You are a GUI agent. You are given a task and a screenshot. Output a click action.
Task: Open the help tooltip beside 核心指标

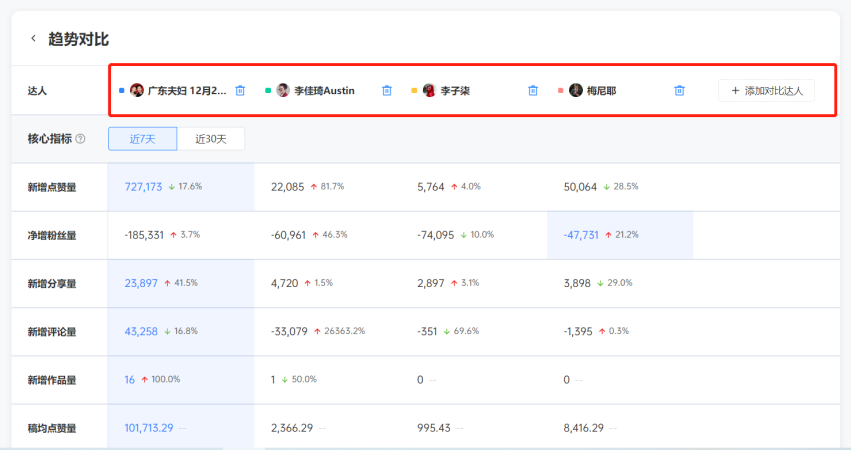(x=80, y=139)
